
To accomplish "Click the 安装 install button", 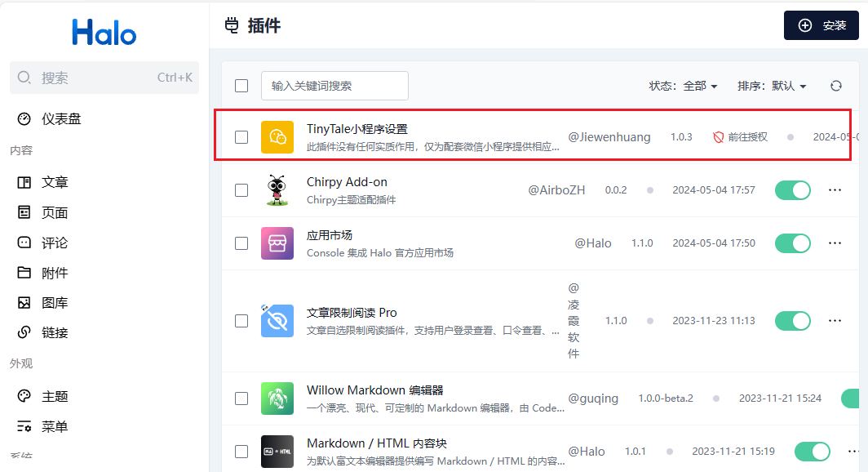I will tap(821, 25).
